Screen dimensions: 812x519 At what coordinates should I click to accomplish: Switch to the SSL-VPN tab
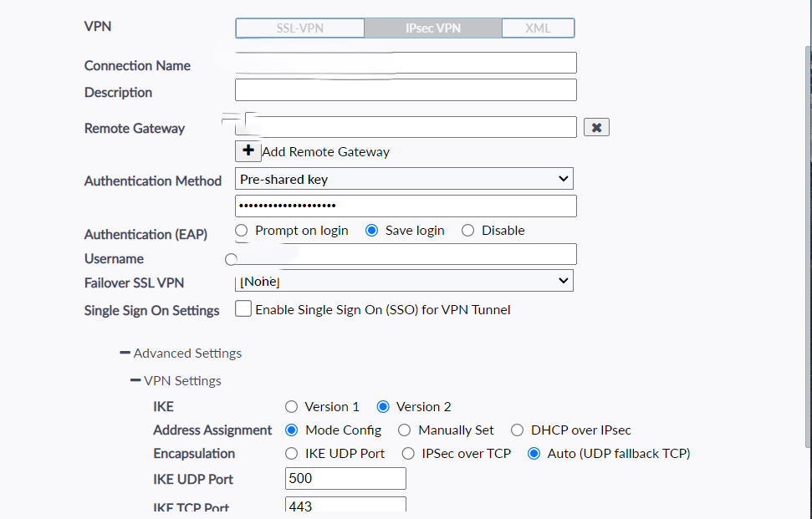pyautogui.click(x=300, y=28)
